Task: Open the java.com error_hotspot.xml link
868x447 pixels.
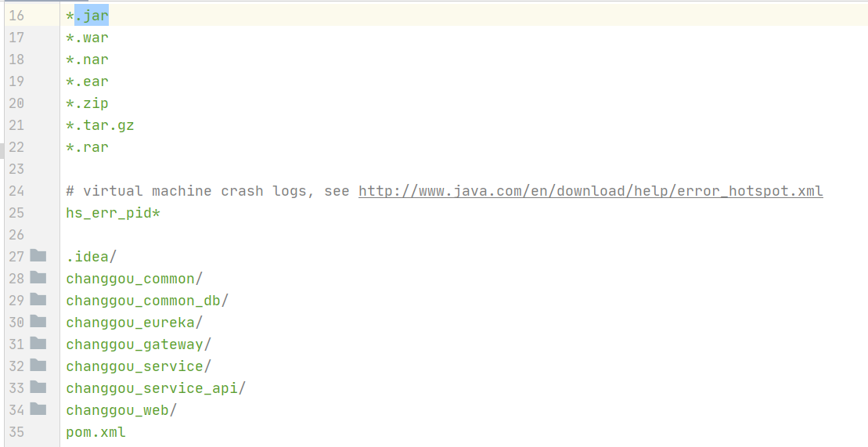Action: pyautogui.click(x=591, y=191)
